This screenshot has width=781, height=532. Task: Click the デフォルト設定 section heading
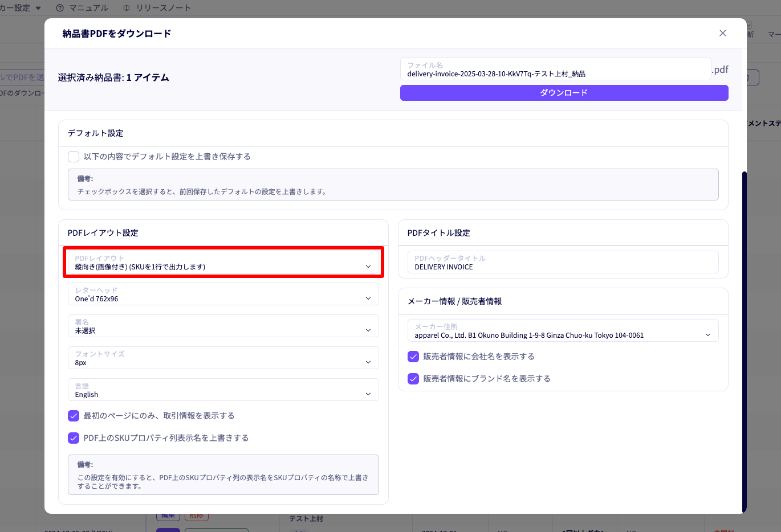[96, 133]
